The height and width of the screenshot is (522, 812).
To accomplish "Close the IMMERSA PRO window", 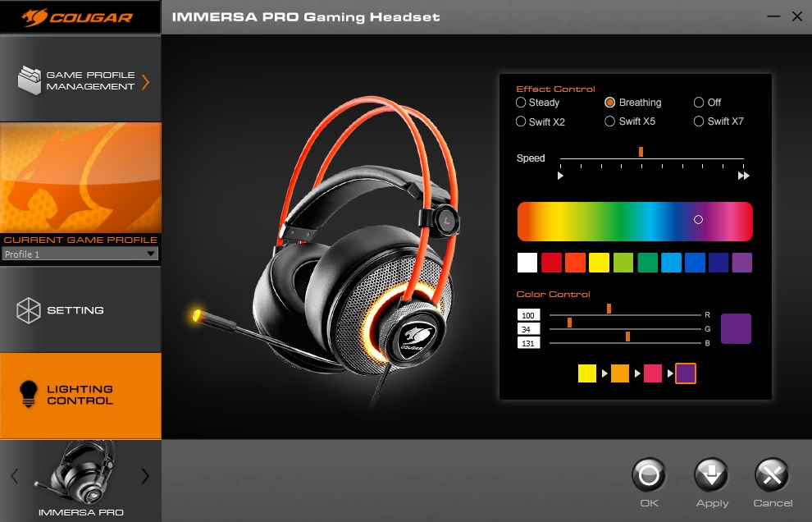I will (x=797, y=16).
